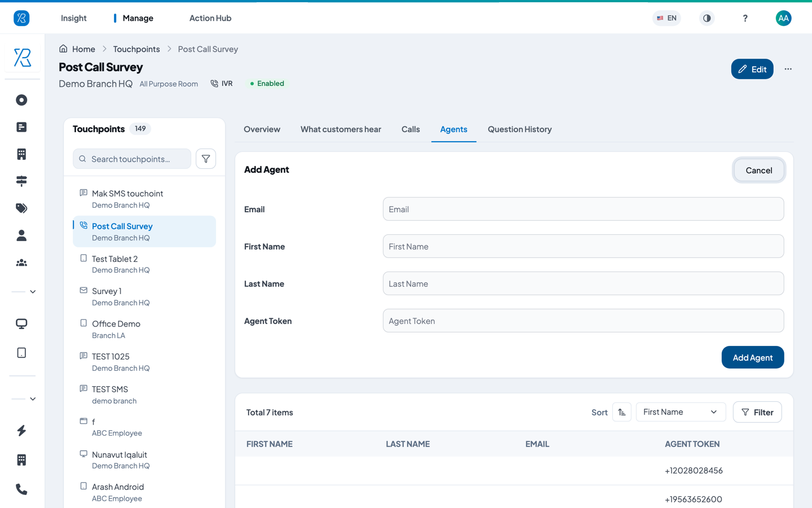The image size is (812, 508).
Task: Open the three-dot more options menu
Action: [788, 69]
